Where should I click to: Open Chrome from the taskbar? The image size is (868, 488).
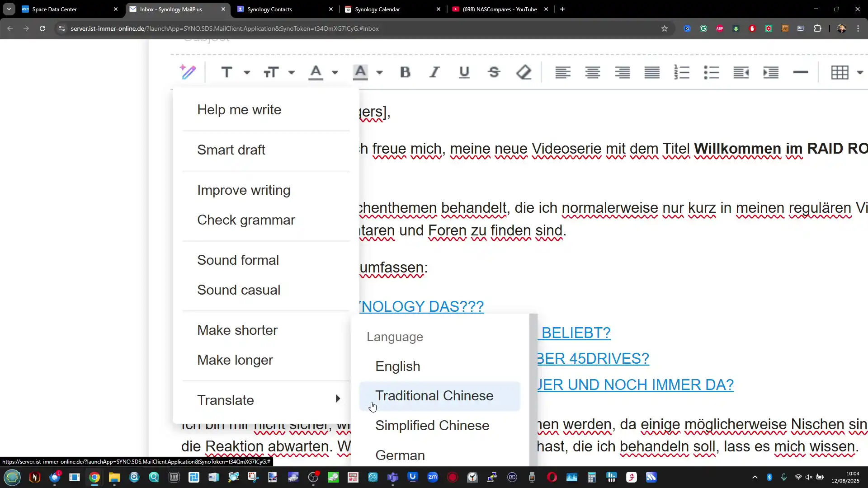(94, 477)
